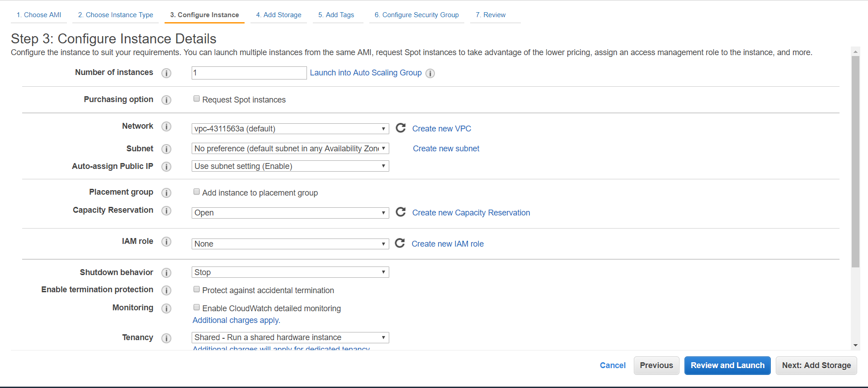Switch to 6. Configure Security Group tab
The width and height of the screenshot is (868, 388).
coord(416,15)
